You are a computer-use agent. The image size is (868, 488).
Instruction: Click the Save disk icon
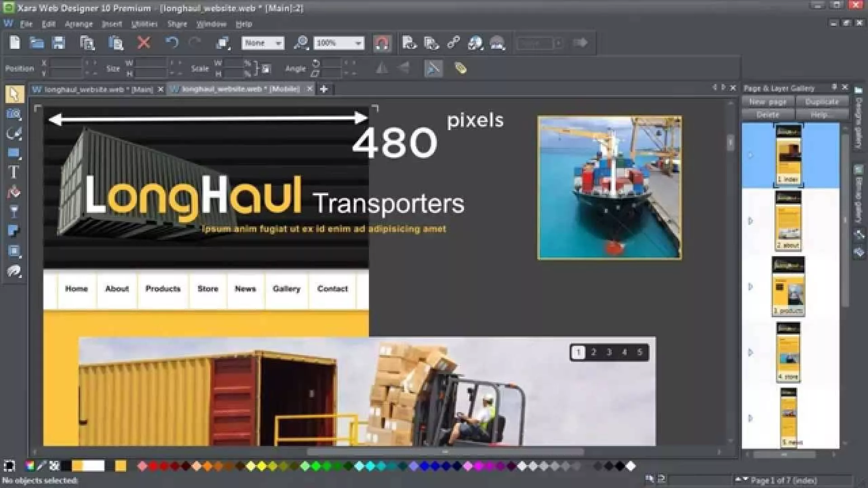59,43
